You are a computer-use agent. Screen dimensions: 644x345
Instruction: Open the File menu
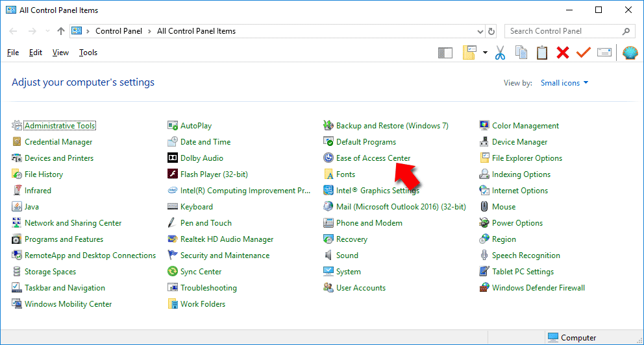pos(13,53)
